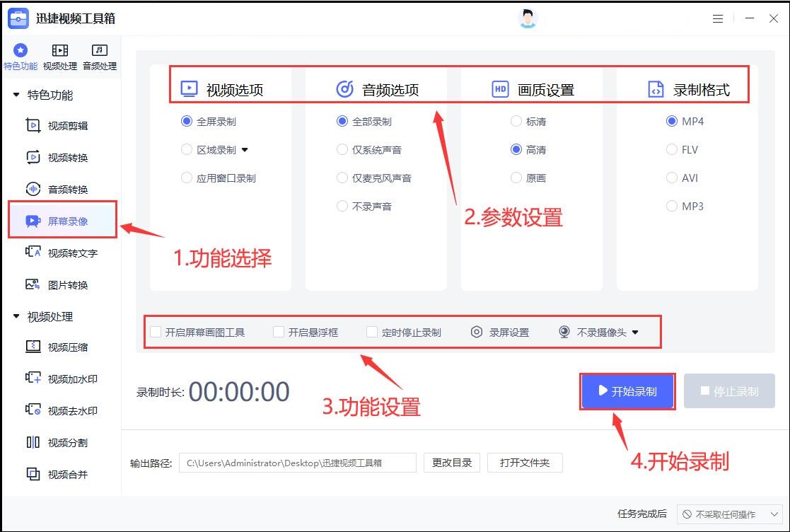The width and height of the screenshot is (790, 532).
Task: Switch to the 音频处理 tab
Action: coord(99,57)
